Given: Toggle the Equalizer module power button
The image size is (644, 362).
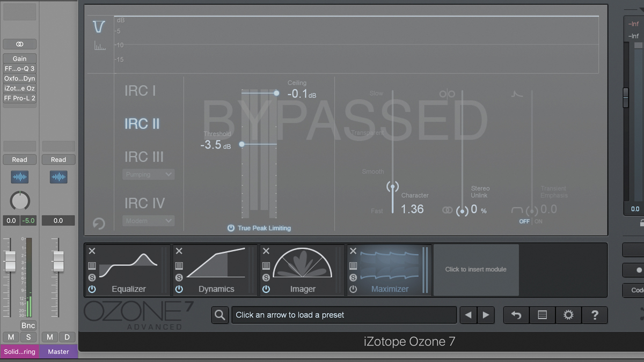Looking at the screenshot, I should coord(92,289).
